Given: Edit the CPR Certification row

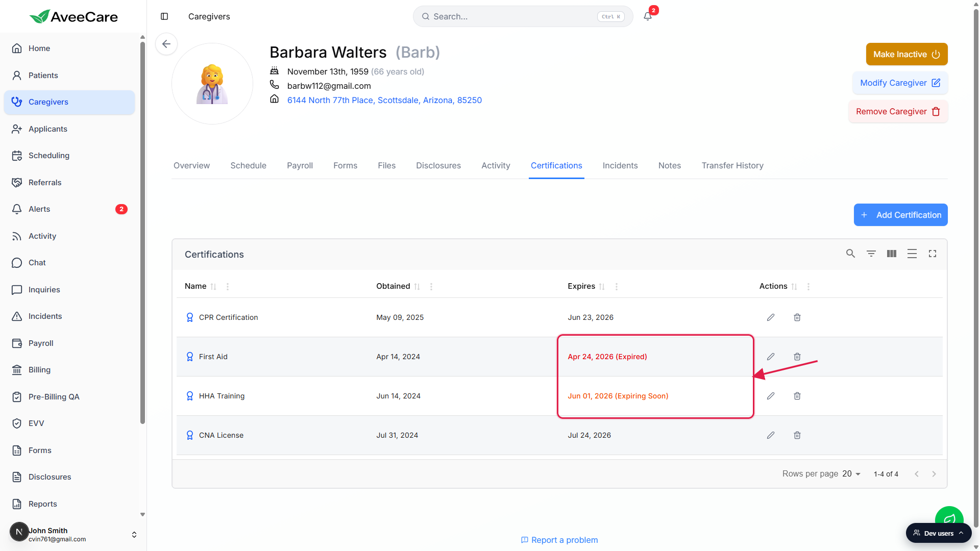Looking at the screenshot, I should click(x=771, y=317).
